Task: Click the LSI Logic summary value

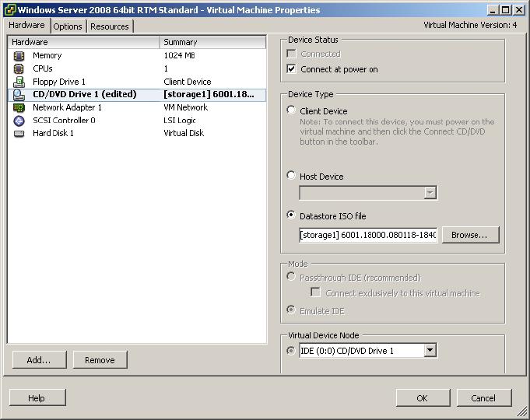Action: 180,121
